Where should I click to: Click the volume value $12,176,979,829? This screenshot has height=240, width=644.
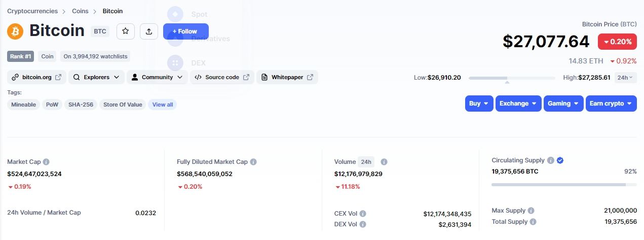click(x=358, y=174)
